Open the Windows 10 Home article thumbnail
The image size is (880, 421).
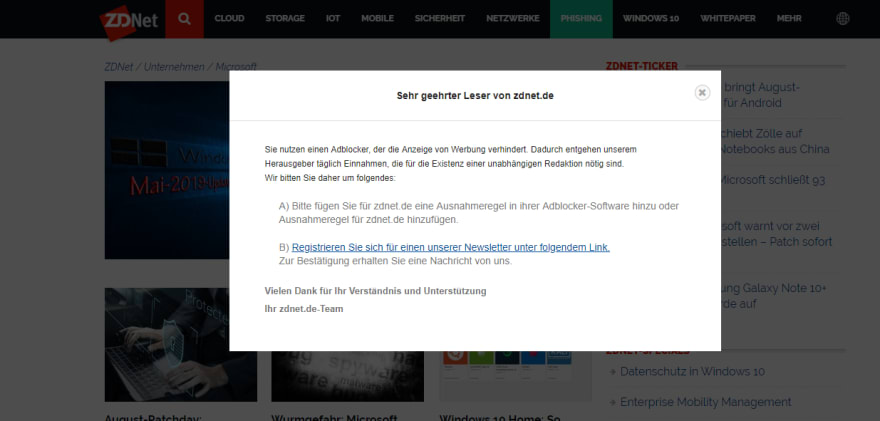point(515,376)
